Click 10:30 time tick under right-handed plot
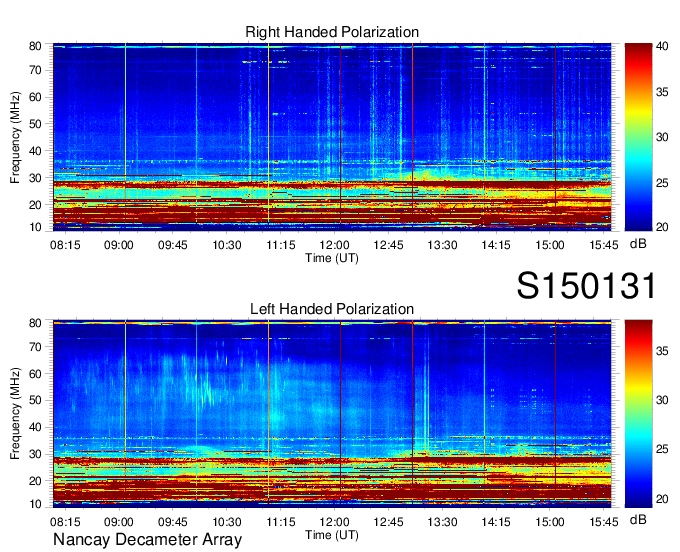The width and height of the screenshot is (680, 552). pos(227,245)
